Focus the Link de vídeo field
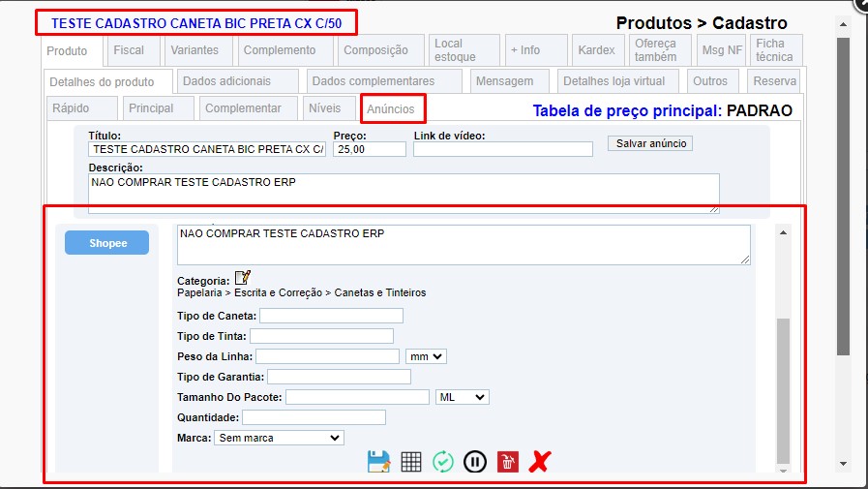Image resolution: width=868 pixels, height=489 pixels. [502, 149]
